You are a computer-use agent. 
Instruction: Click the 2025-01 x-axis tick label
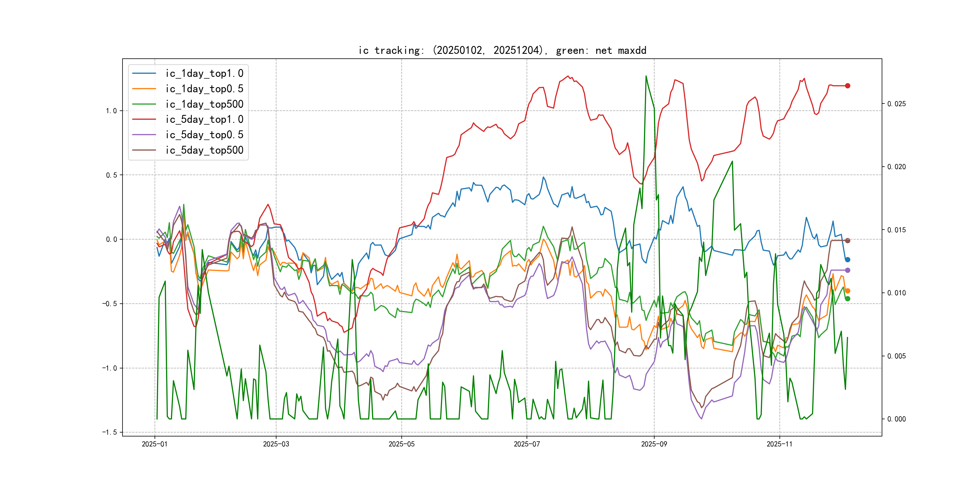click(x=155, y=444)
